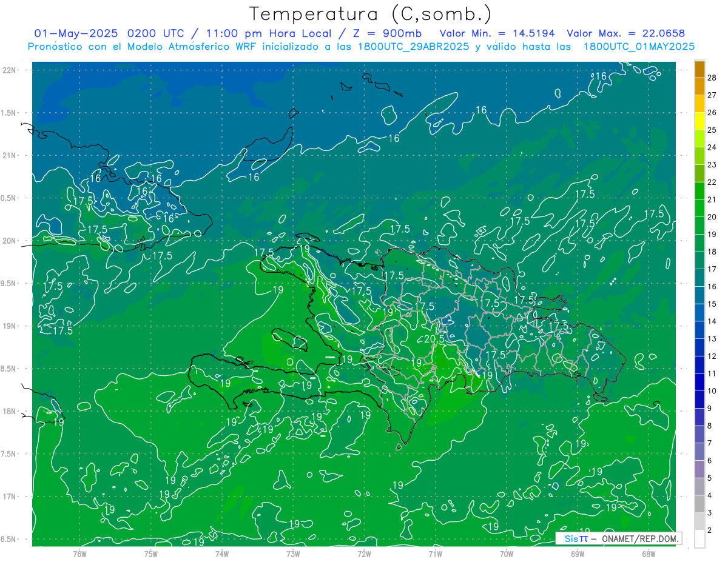The height and width of the screenshot is (562, 728).
Task: Click the longitude label '73W'
Action: point(293,554)
